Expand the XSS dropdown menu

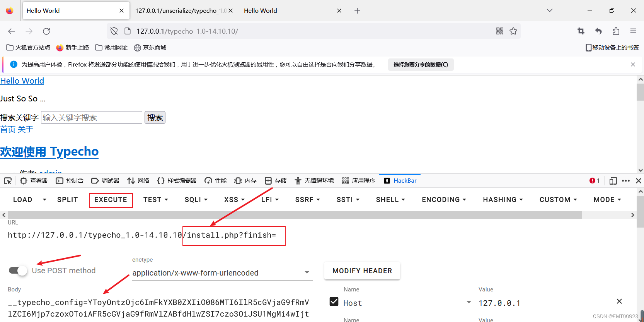234,200
